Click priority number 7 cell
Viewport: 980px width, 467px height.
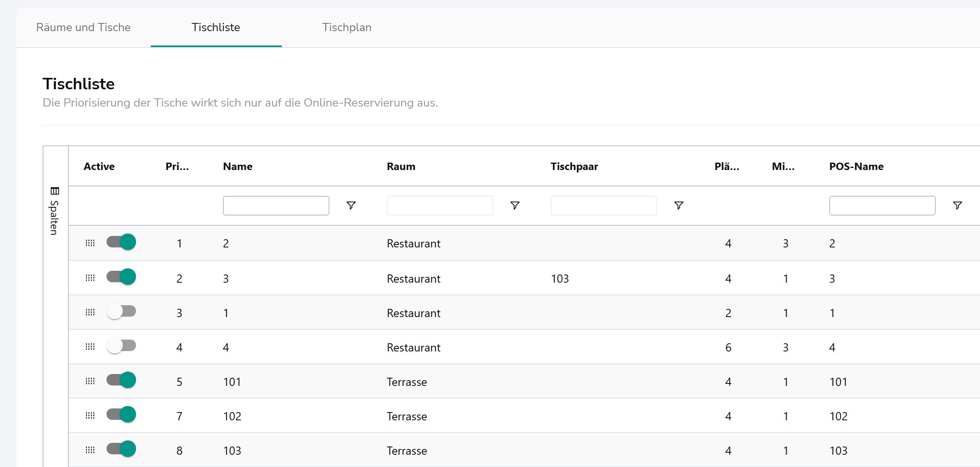[x=179, y=416]
